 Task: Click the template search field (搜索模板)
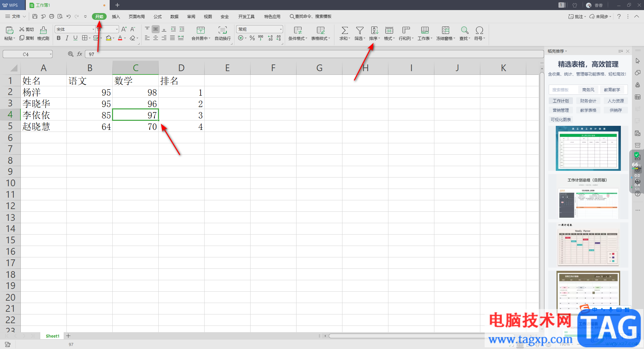563,90
